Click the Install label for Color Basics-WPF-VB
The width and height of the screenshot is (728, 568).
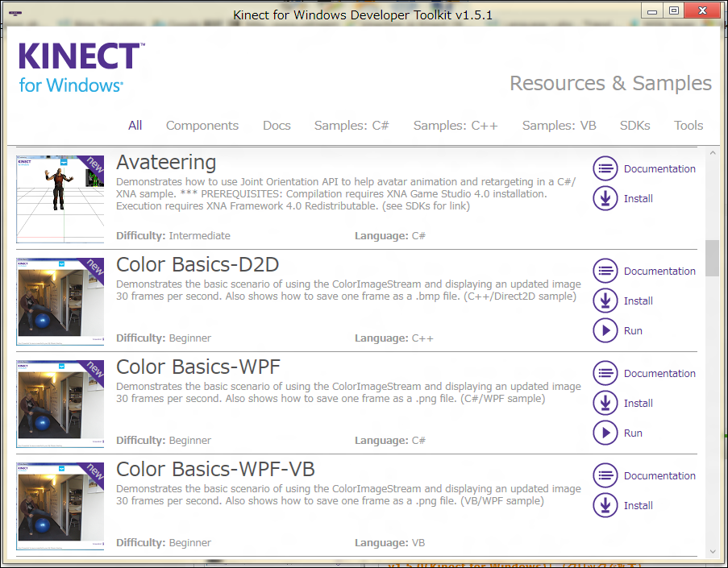(639, 505)
